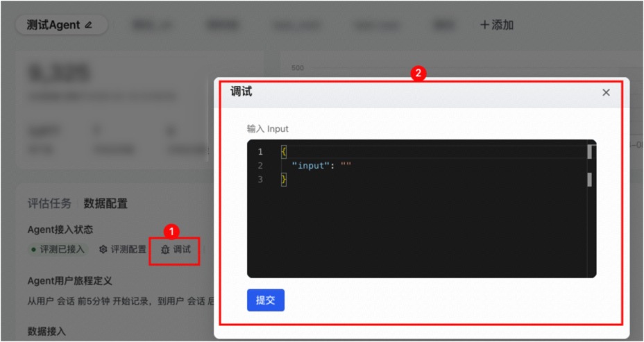Image resolution: width=644 pixels, height=342 pixels.
Task: Open 调试 from the Agent接入状态 row
Action: pos(176,250)
